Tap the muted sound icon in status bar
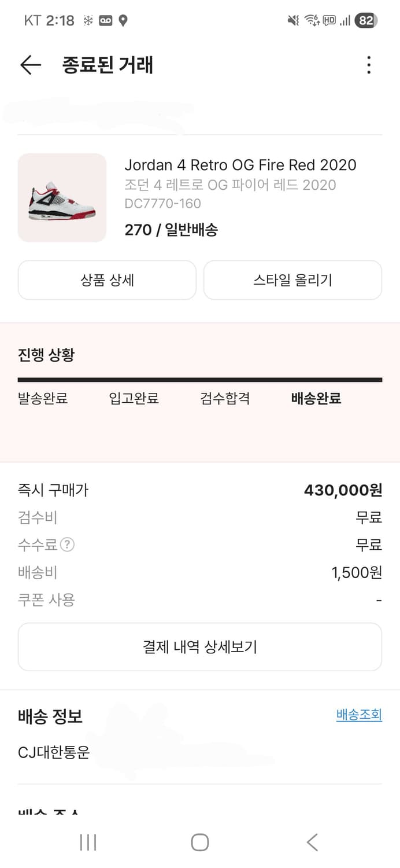 292,19
